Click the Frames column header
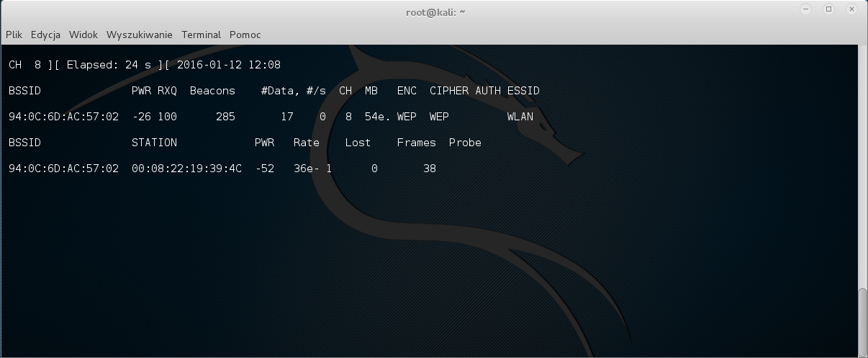This screenshot has width=868, height=358. click(x=417, y=143)
